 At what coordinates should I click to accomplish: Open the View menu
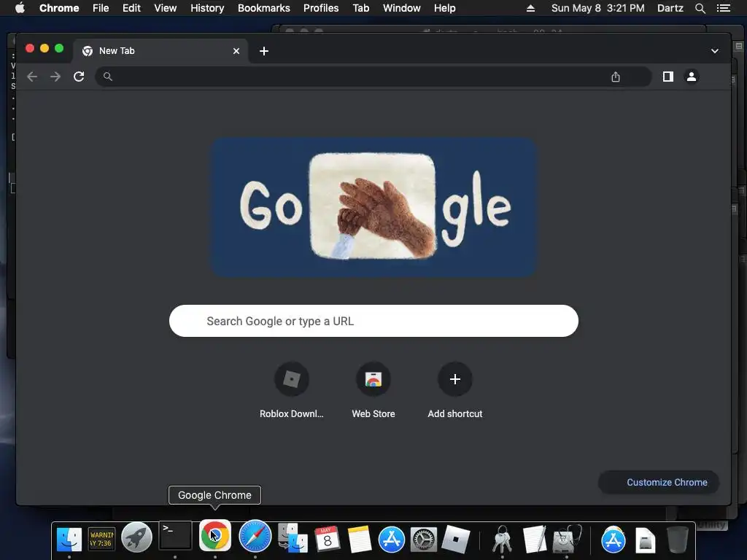coord(166,8)
